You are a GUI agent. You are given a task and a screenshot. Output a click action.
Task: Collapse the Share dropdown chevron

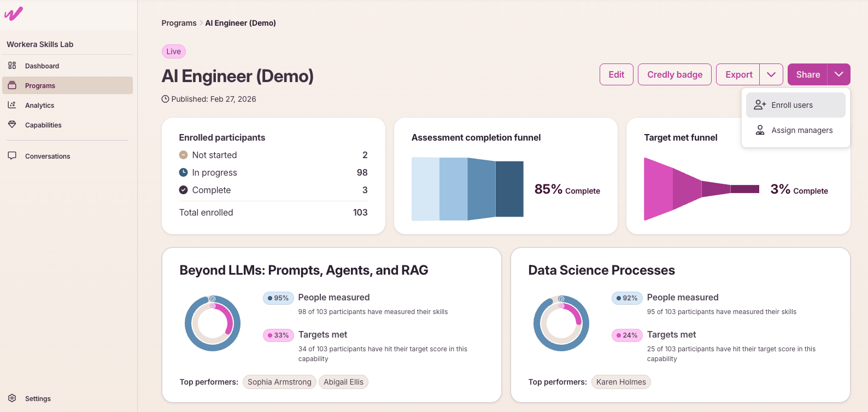coord(839,74)
